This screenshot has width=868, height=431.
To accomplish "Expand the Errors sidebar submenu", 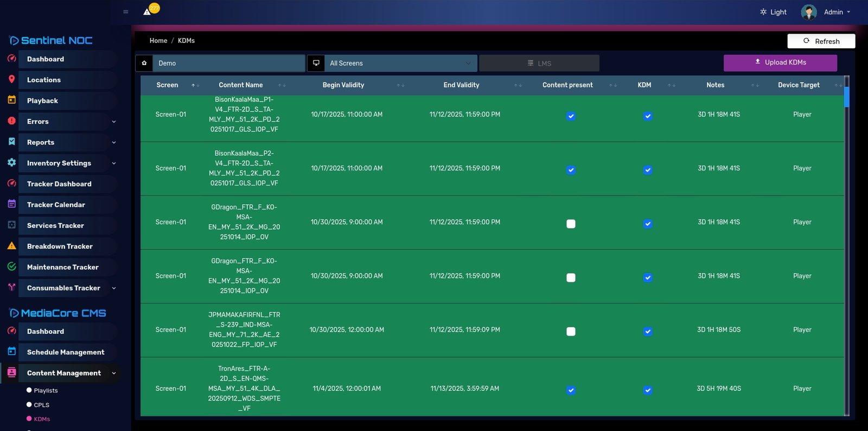I will tap(113, 122).
